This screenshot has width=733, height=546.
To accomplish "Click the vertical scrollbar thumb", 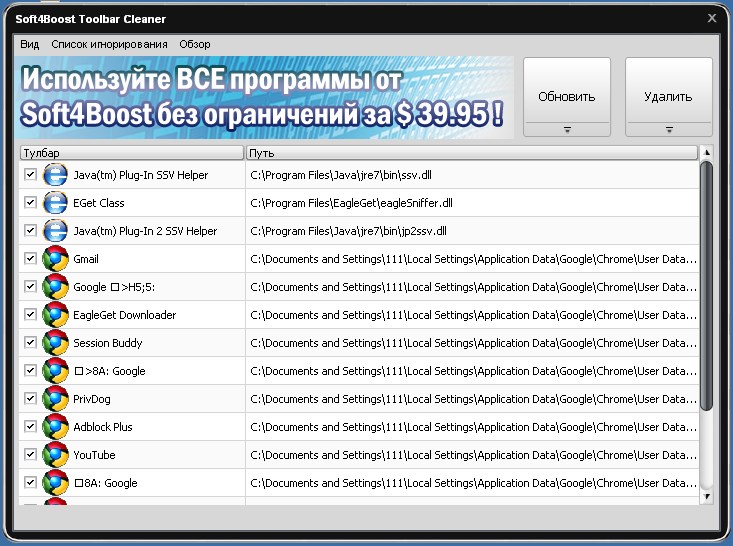I will pos(707,286).
